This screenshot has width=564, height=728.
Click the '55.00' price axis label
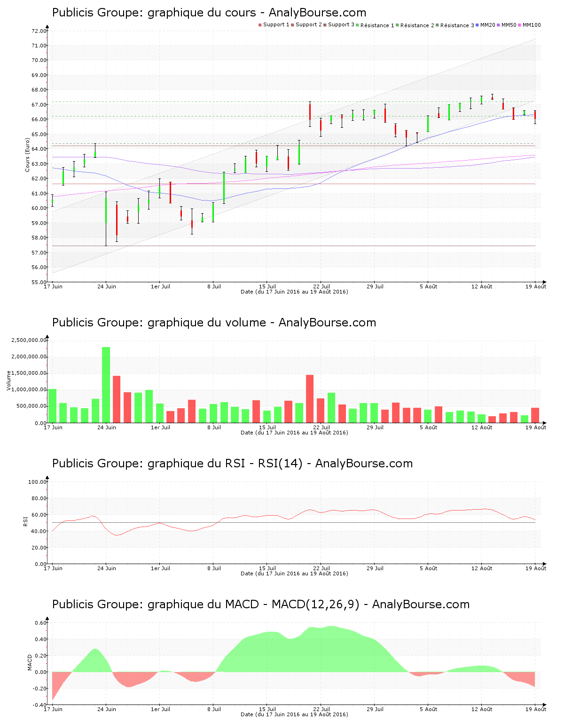(x=39, y=282)
